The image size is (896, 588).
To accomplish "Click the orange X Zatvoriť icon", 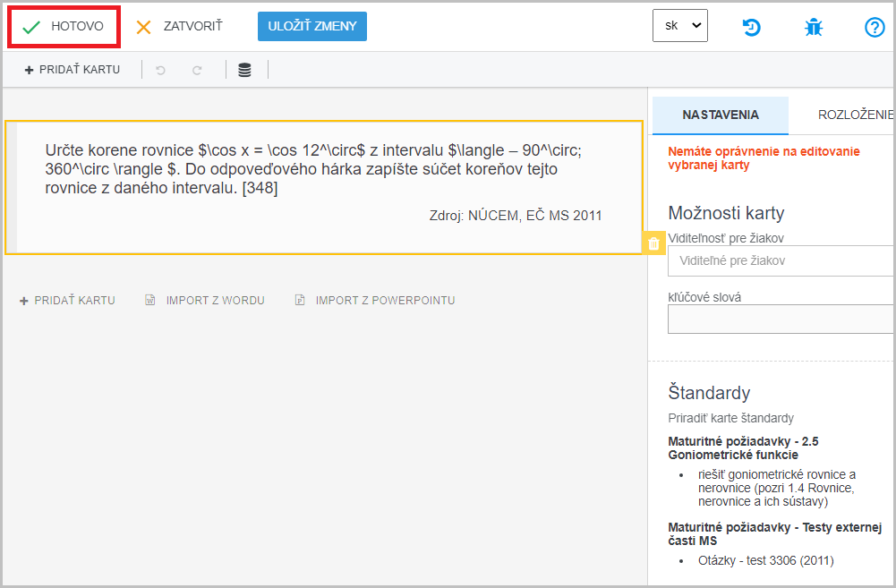I will click(143, 27).
